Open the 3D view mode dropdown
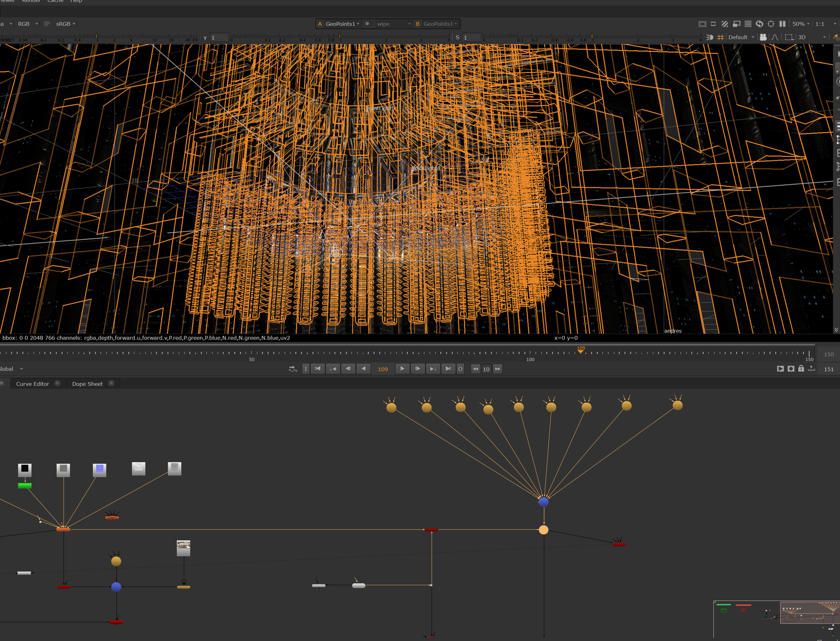 tap(812, 37)
